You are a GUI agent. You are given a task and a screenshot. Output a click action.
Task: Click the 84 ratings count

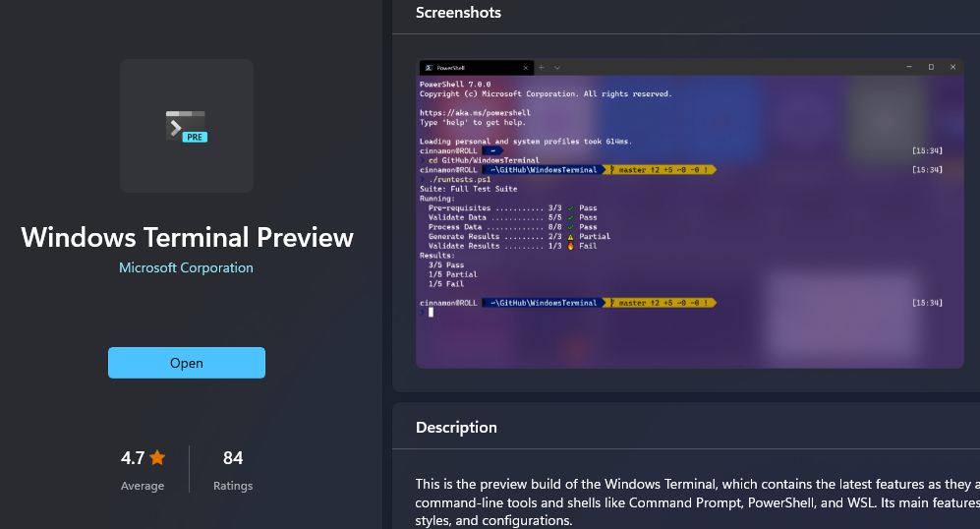click(x=233, y=458)
